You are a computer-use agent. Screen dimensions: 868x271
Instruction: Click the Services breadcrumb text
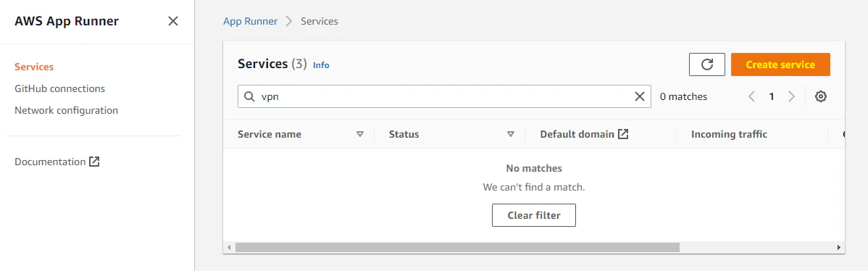point(320,22)
